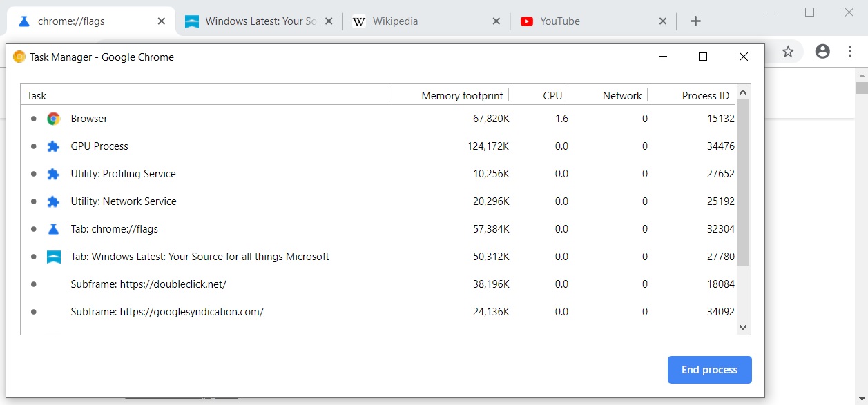The width and height of the screenshot is (868, 405).
Task: Click Windows Latest icon in task list row
Action: tap(53, 257)
